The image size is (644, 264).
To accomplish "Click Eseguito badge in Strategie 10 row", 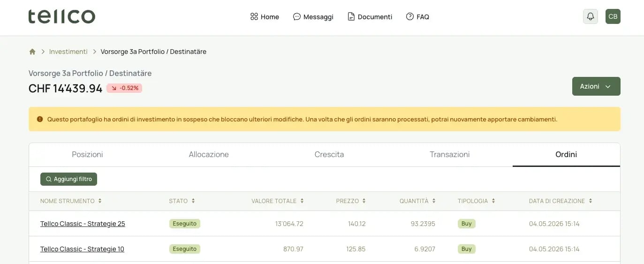I will pos(185,249).
